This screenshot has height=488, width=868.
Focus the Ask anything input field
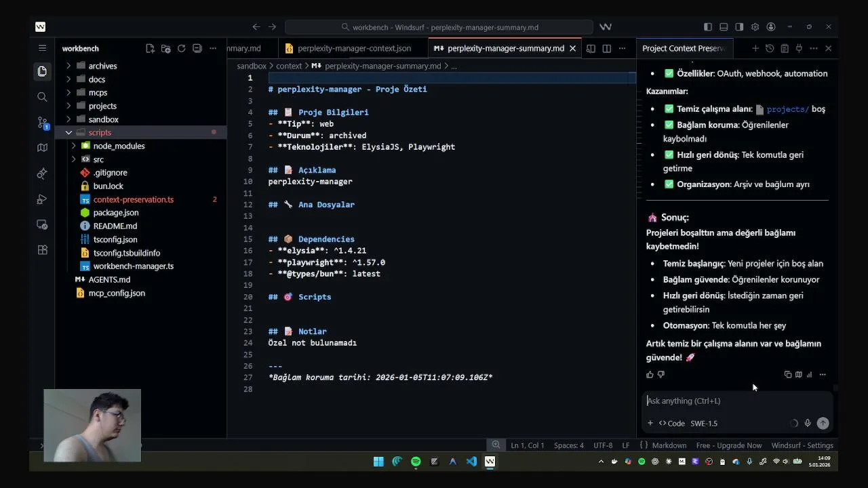click(736, 401)
